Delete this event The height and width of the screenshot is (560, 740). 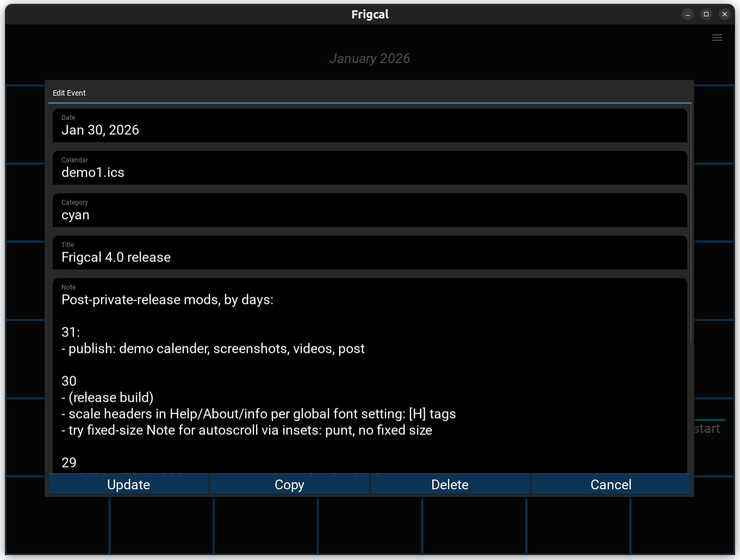[x=450, y=484]
